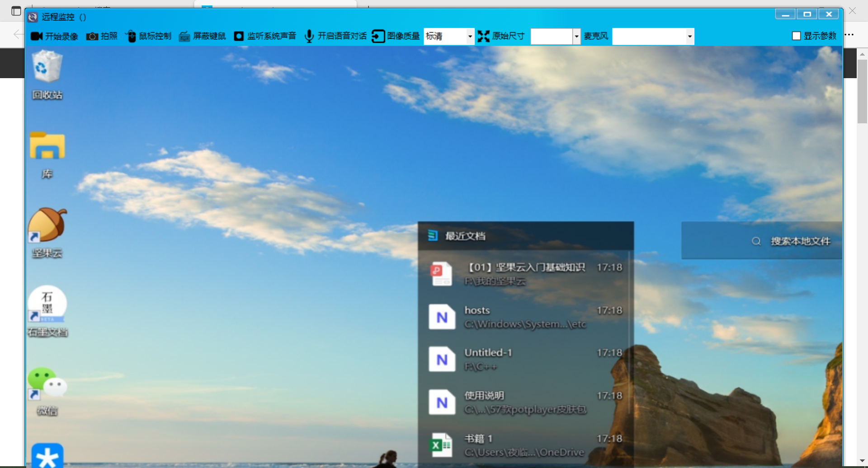Click the 原始尺寸 original size icon
Screen dimensions: 868x468
[483, 36]
